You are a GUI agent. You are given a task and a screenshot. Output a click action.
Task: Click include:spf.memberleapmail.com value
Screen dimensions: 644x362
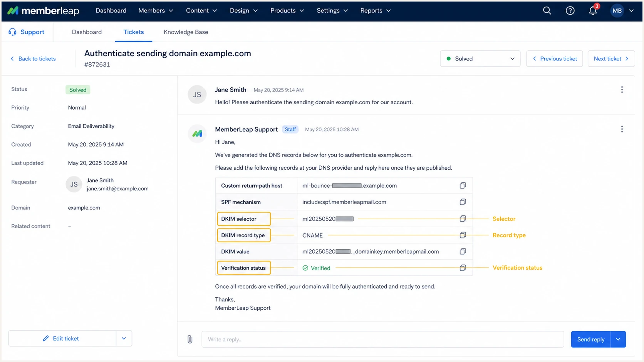point(344,202)
